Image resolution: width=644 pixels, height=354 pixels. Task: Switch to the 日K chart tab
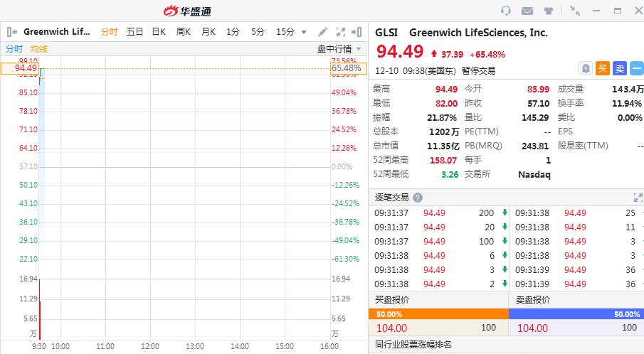coord(159,32)
